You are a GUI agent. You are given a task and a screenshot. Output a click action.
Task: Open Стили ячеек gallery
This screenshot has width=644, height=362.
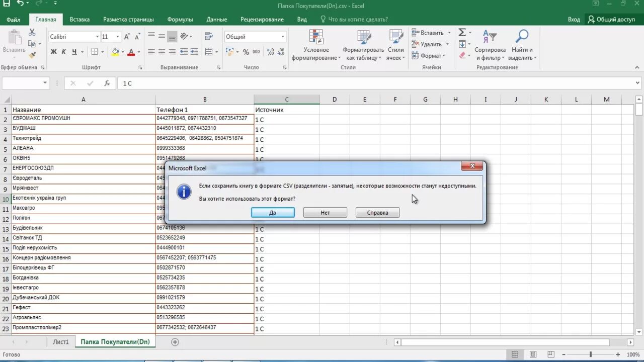(x=396, y=45)
